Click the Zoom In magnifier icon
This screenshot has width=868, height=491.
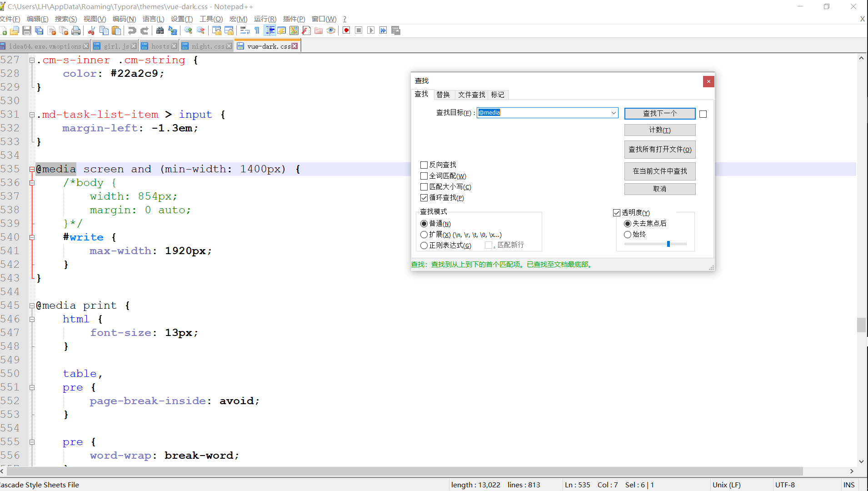pos(188,30)
